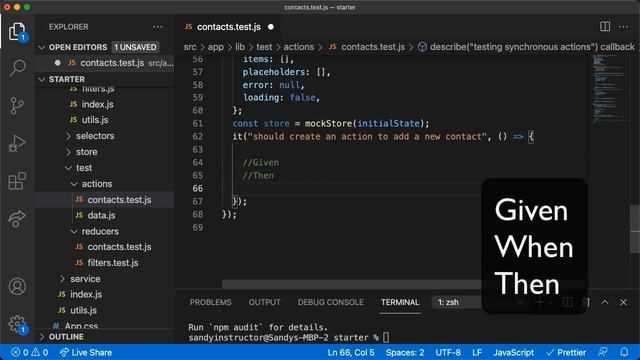Switch to OUTPUT panel tab

click(264, 302)
